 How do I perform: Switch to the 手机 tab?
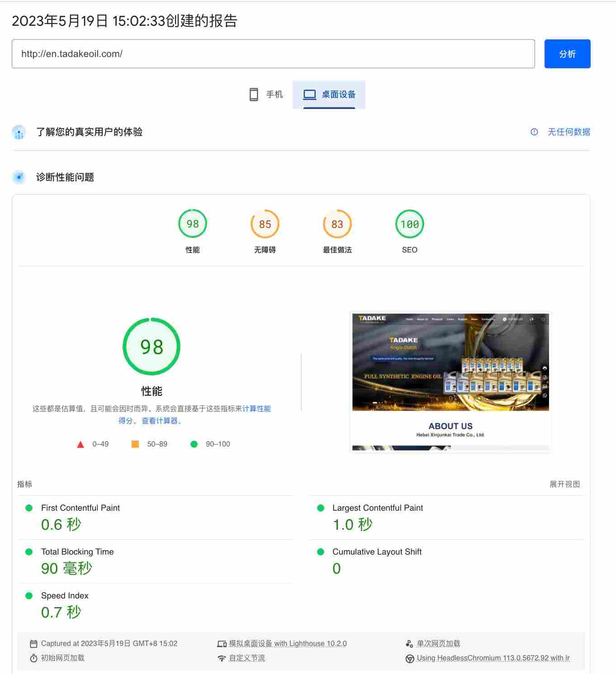coord(266,95)
